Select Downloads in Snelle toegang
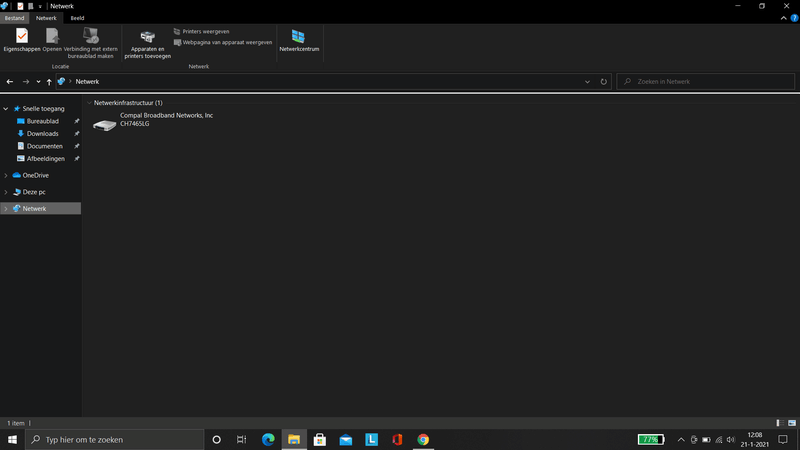The height and width of the screenshot is (450, 800). click(x=42, y=133)
